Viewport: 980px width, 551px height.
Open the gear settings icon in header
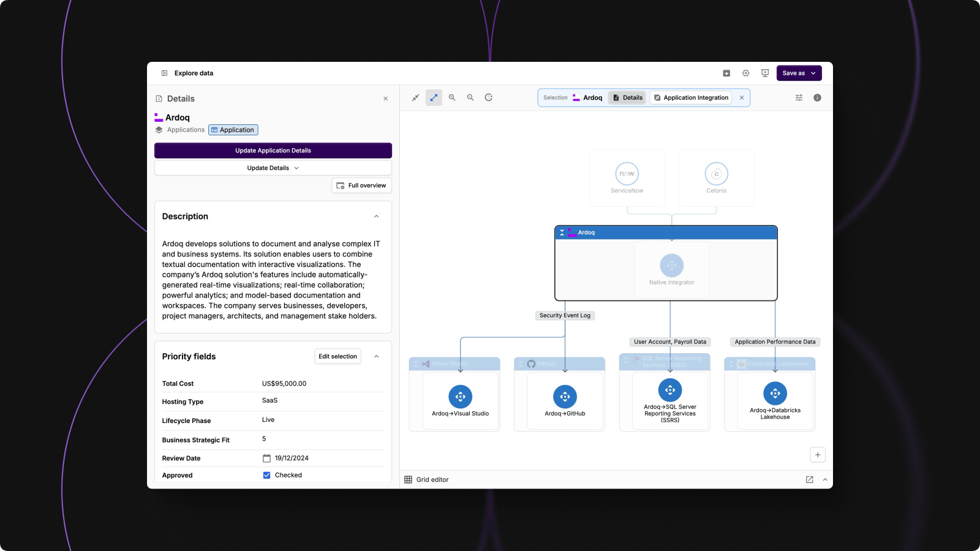click(x=745, y=73)
